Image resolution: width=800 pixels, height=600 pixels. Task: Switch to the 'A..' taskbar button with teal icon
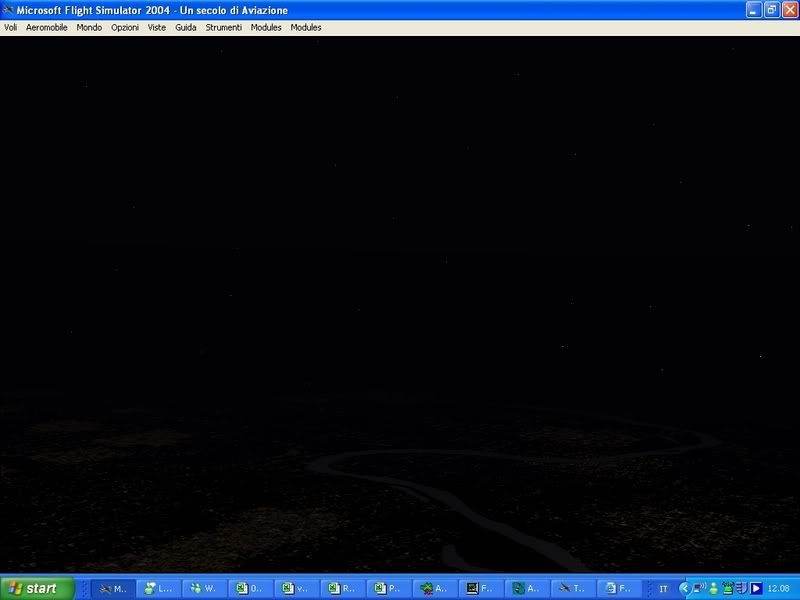pos(527,589)
